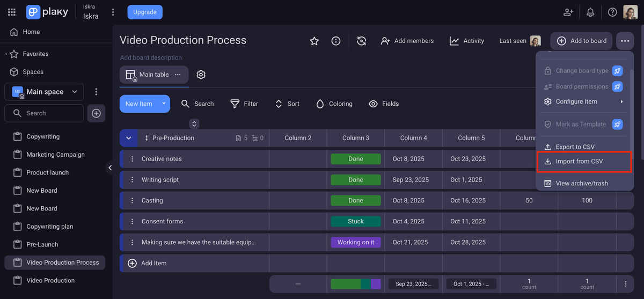Open the apps grid launcher
Screen dimensions: 644x299
(12, 12)
